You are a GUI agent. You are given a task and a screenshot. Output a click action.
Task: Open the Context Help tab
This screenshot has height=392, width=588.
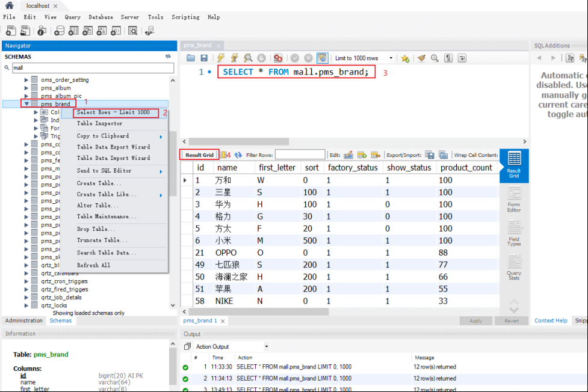coord(551,321)
